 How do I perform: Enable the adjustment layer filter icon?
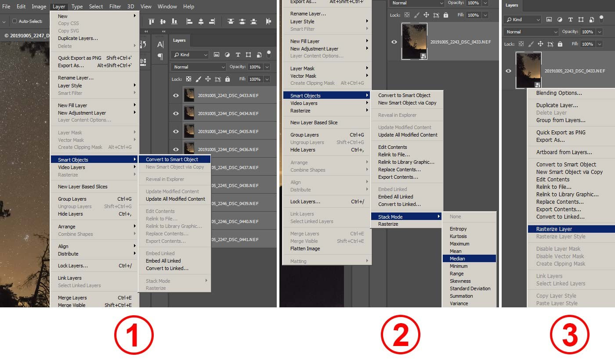(228, 55)
